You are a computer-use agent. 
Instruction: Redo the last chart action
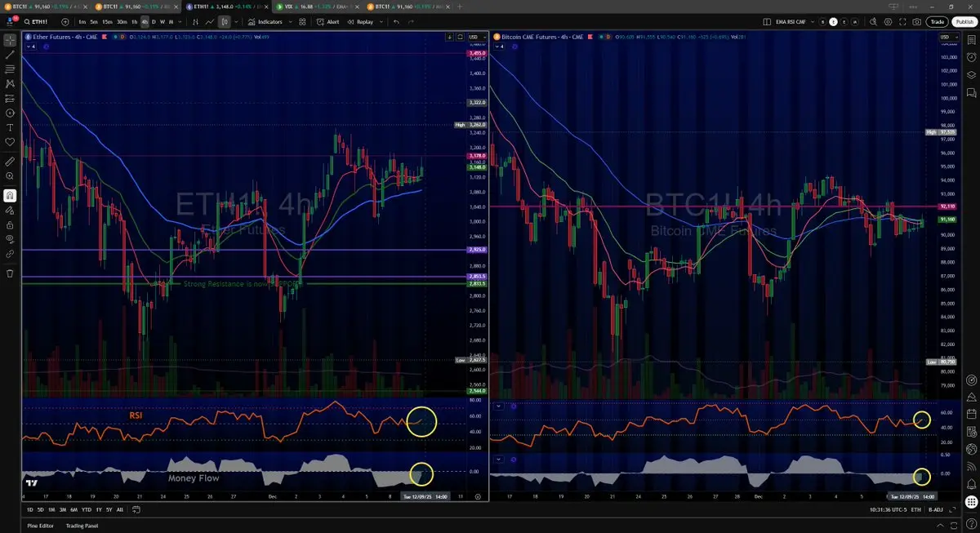411,22
